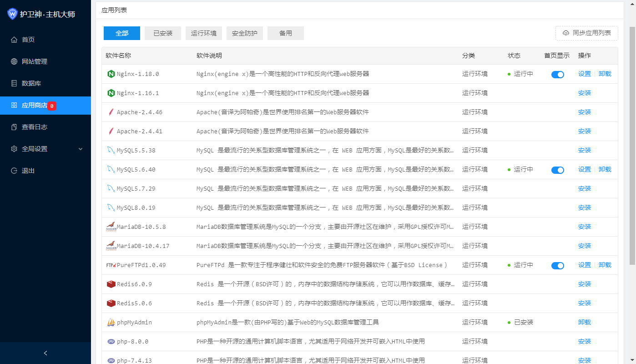Image resolution: width=636 pixels, height=364 pixels.
Task: Click the Redis6.0.9 red cube icon
Action: tap(111, 284)
